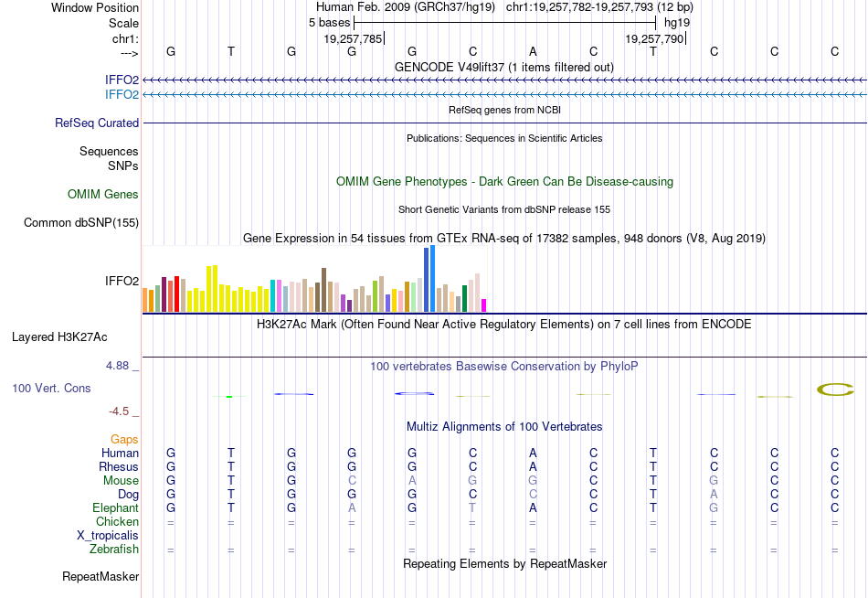Click the 4.88 upper limit PhyloP value
The image size is (868, 598).
(x=117, y=366)
